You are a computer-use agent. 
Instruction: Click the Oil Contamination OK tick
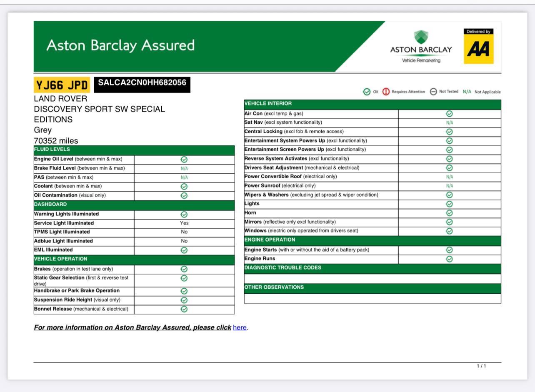tap(184, 195)
